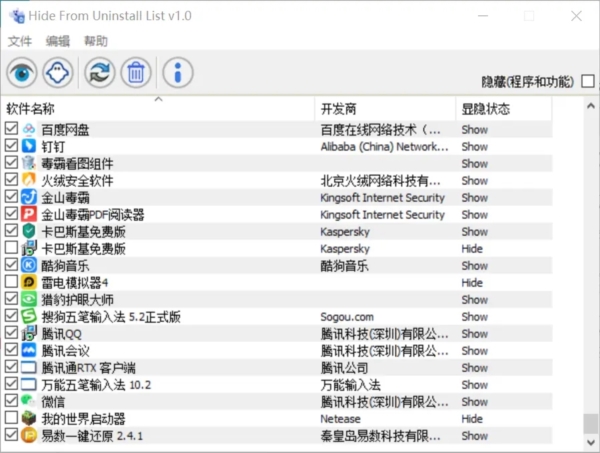Screen dimensions: 600x453
Task: Click the eye show toolbar icon
Action: point(22,72)
